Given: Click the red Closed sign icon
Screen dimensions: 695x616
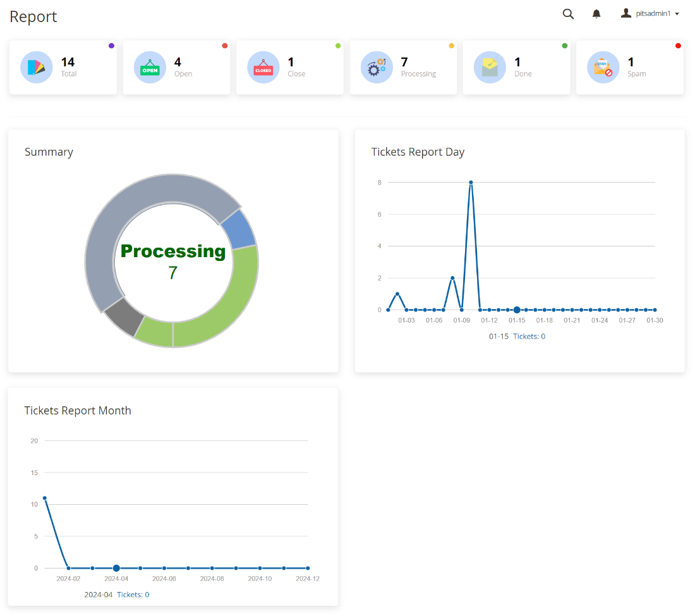Looking at the screenshot, I should (263, 68).
